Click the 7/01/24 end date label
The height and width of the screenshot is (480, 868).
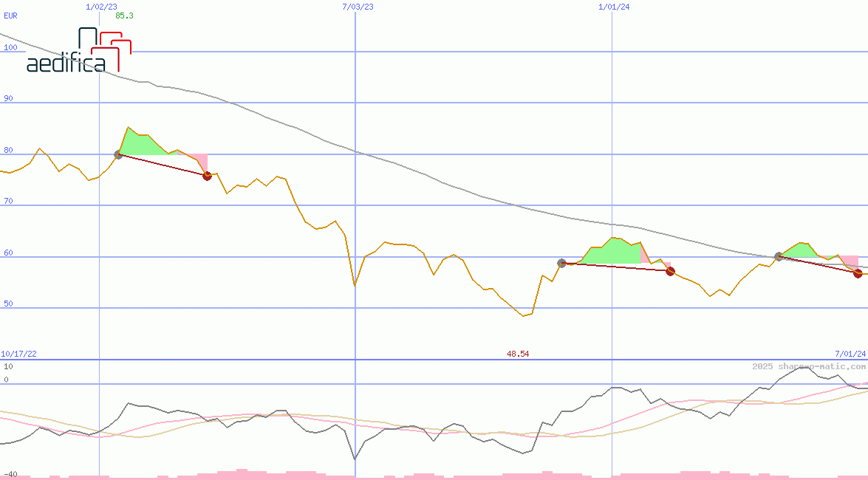point(850,354)
